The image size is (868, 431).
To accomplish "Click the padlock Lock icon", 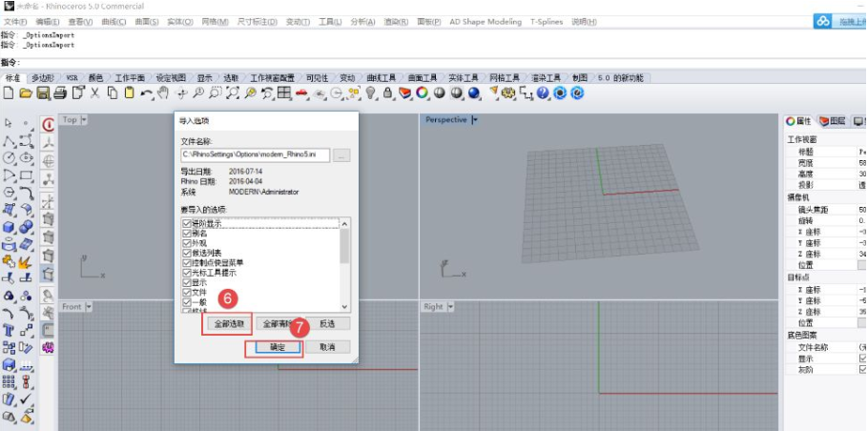I will pyautogui.click(x=388, y=92).
